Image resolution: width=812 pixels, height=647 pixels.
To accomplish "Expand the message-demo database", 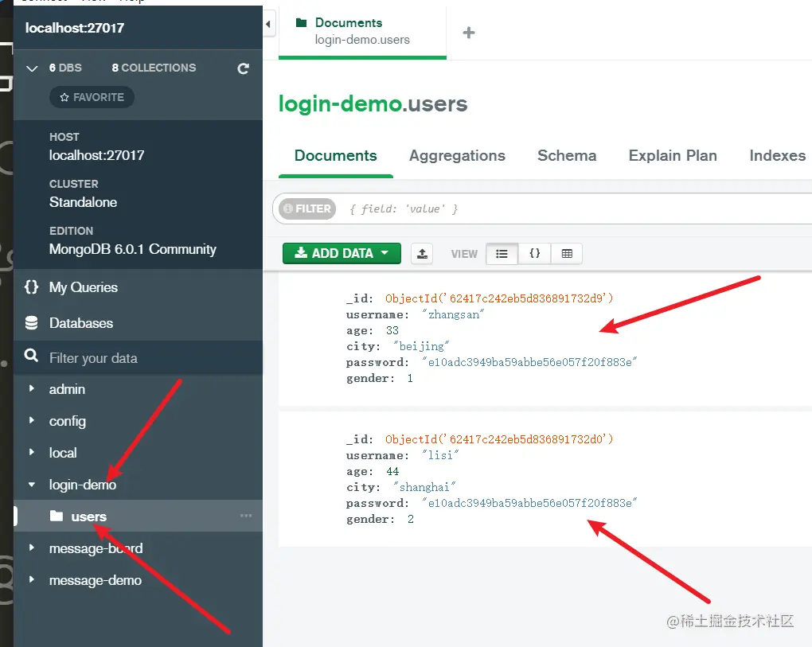I will [x=32, y=579].
